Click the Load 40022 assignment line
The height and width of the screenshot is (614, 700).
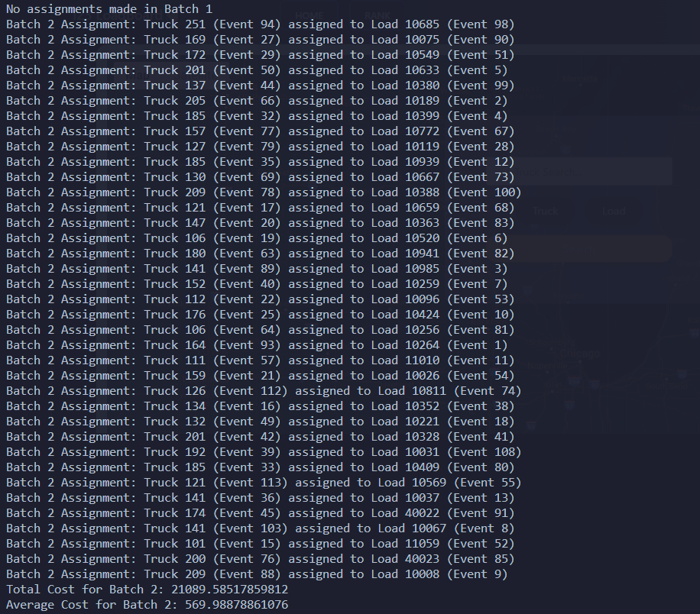261,513
